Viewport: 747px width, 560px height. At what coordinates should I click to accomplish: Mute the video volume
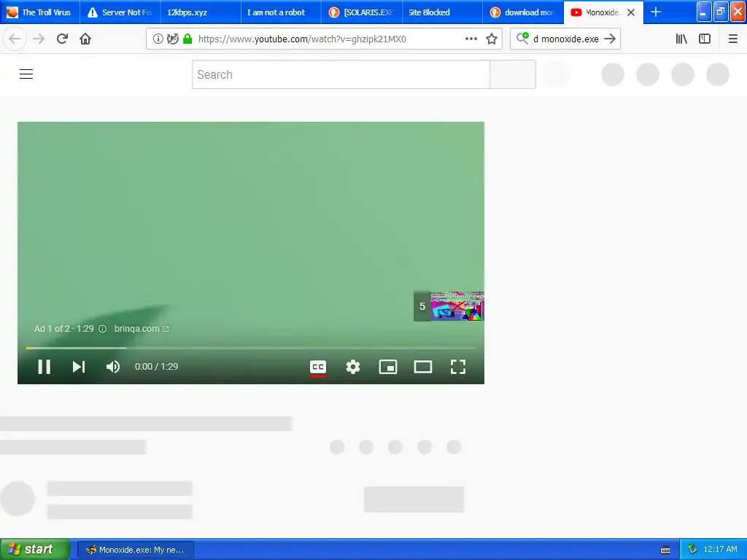[x=113, y=367]
